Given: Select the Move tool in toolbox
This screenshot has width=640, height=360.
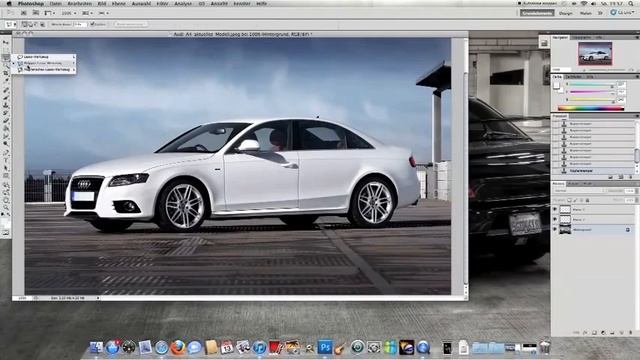Looking at the screenshot, I should (x=6, y=42).
